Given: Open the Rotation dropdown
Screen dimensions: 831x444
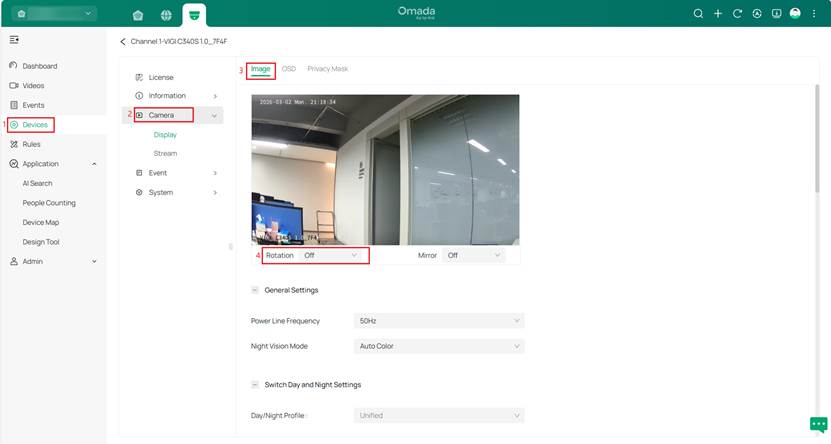Looking at the screenshot, I should 330,256.
